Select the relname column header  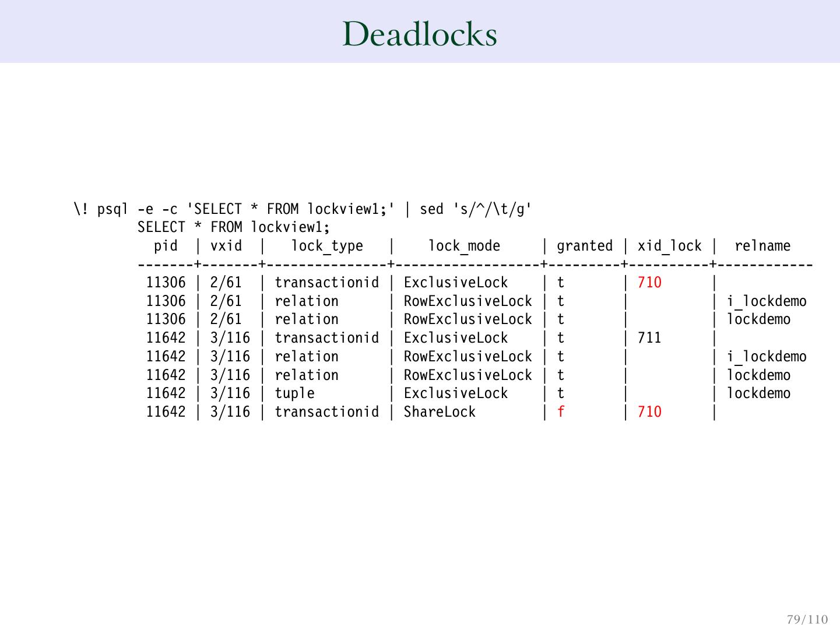pyautogui.click(x=762, y=246)
